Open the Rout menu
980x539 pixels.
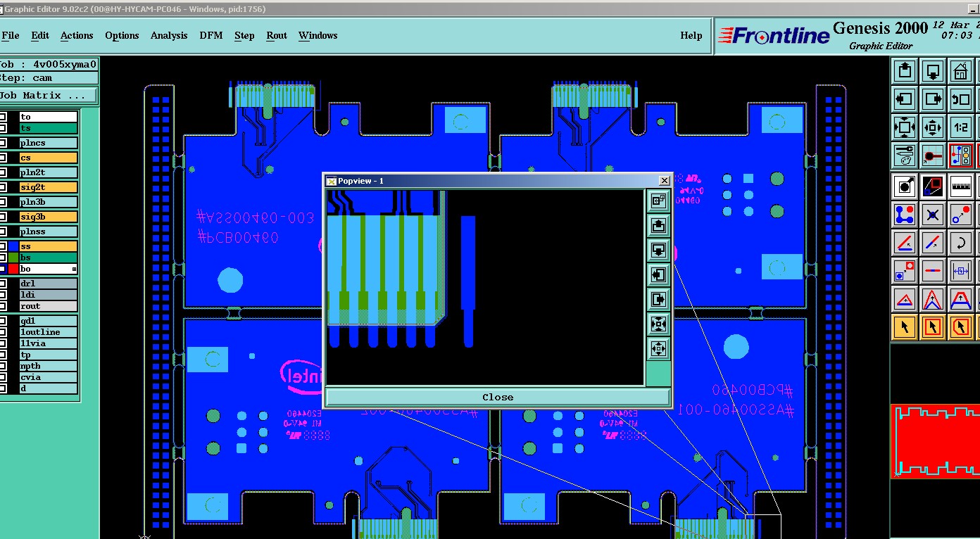click(277, 35)
